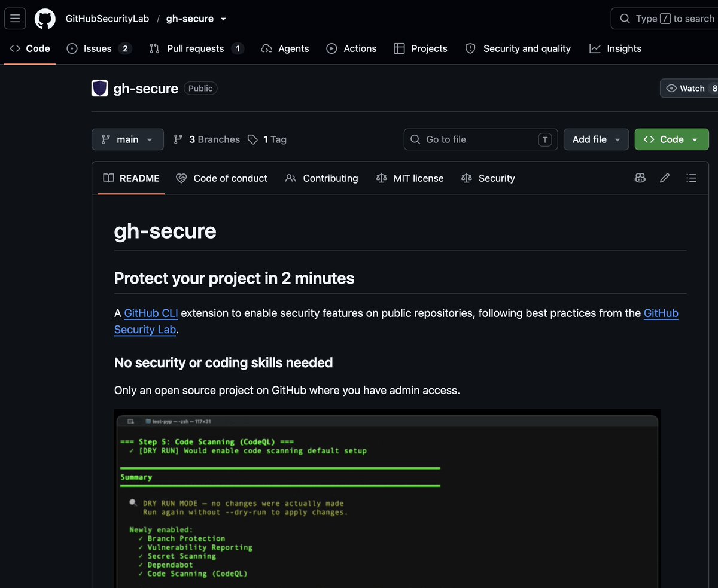
Task: Focus the Type / to search field
Action: pos(664,19)
